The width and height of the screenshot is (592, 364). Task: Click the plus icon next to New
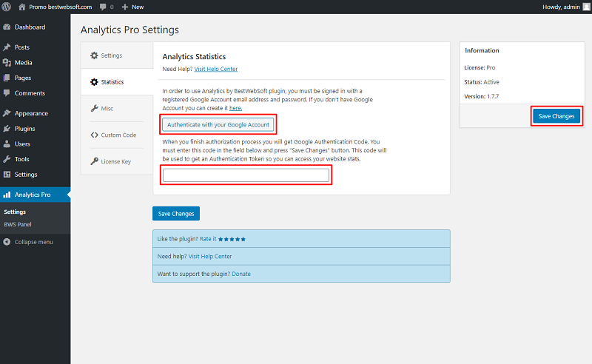click(x=125, y=7)
